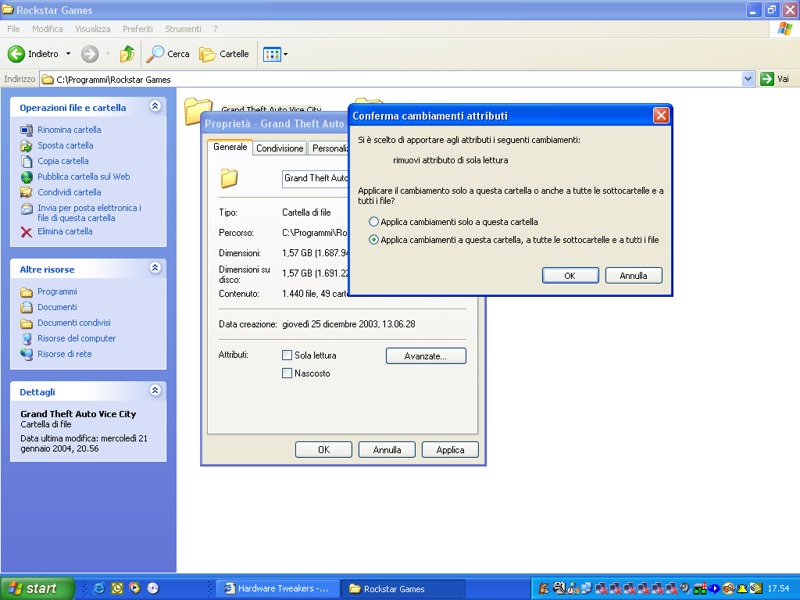800x600 pixels.
Task: Enable the Nascosto checkbox
Action: point(287,373)
